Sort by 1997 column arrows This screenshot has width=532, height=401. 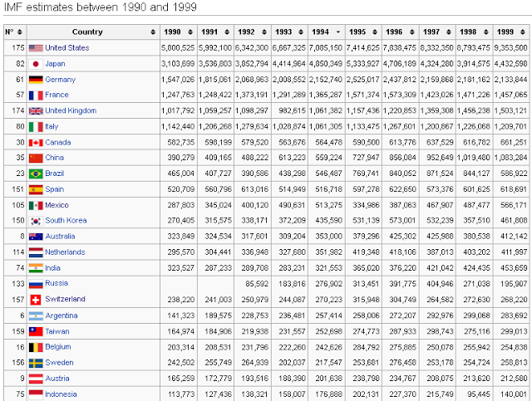pyautogui.click(x=449, y=32)
